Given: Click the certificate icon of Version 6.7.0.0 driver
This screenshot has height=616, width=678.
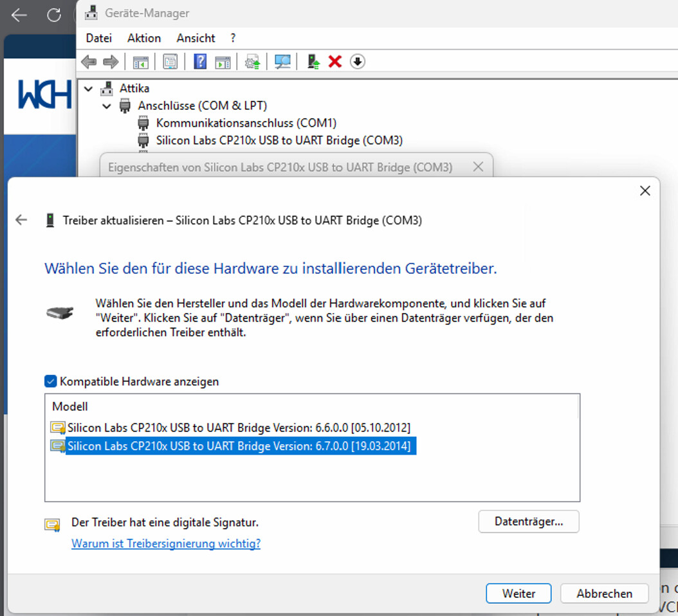Looking at the screenshot, I should point(58,446).
